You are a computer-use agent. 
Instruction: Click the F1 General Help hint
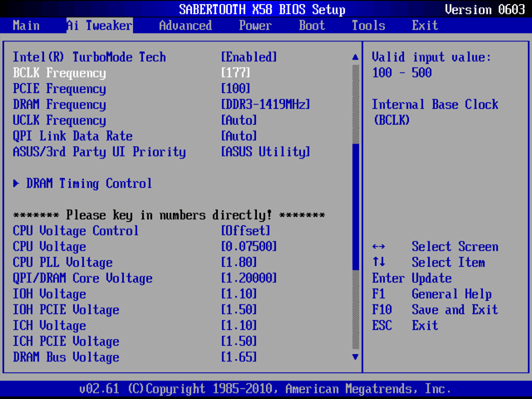(x=431, y=294)
